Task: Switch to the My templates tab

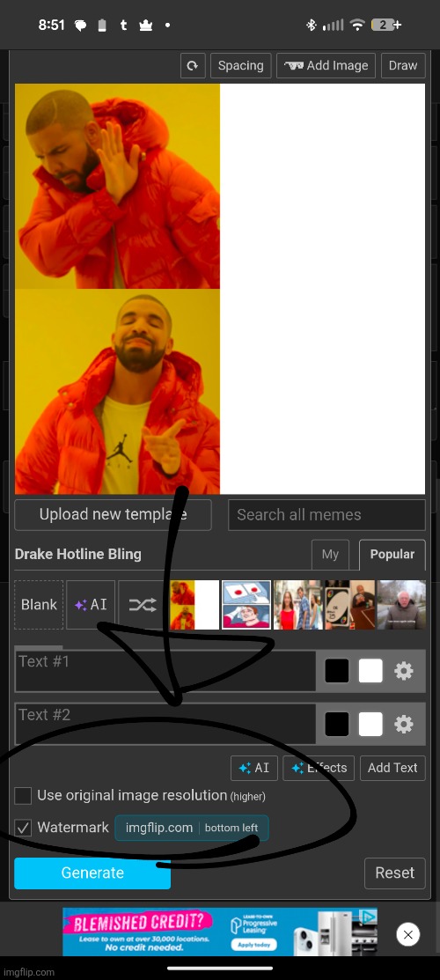Action: 331,555
